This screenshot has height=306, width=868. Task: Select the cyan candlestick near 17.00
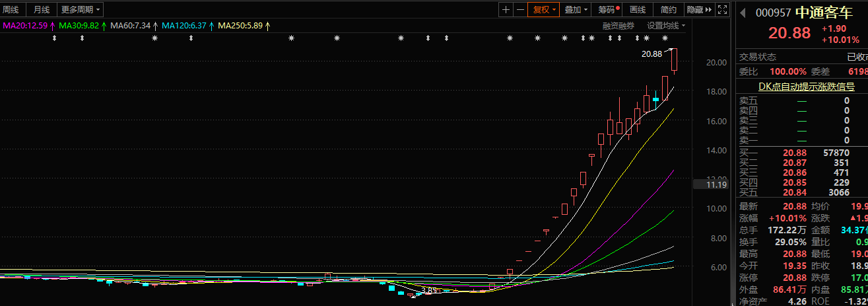click(x=655, y=100)
